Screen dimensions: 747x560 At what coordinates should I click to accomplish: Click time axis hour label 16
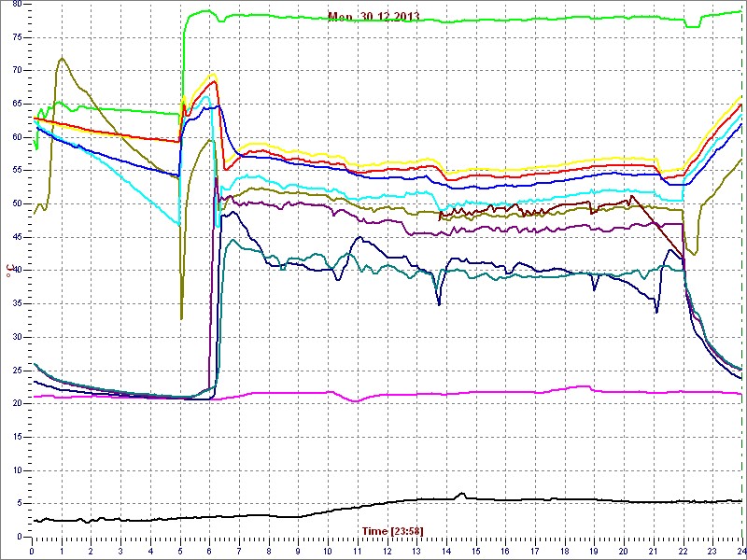click(x=506, y=549)
